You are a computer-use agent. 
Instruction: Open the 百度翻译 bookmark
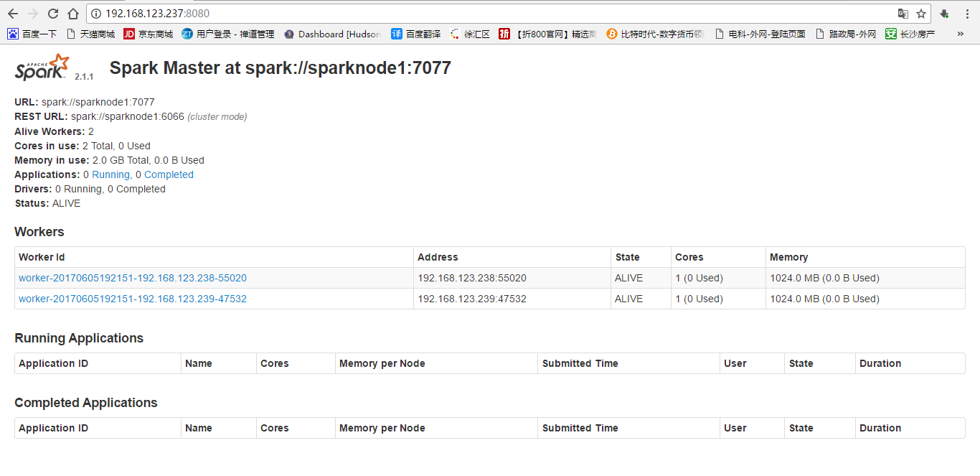pos(416,34)
